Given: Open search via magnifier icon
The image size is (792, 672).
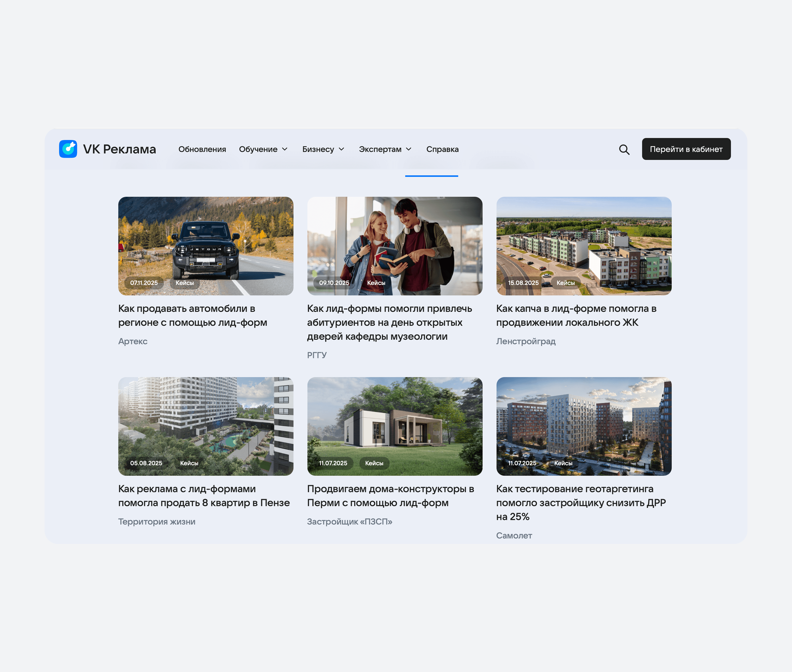Looking at the screenshot, I should pyautogui.click(x=624, y=149).
